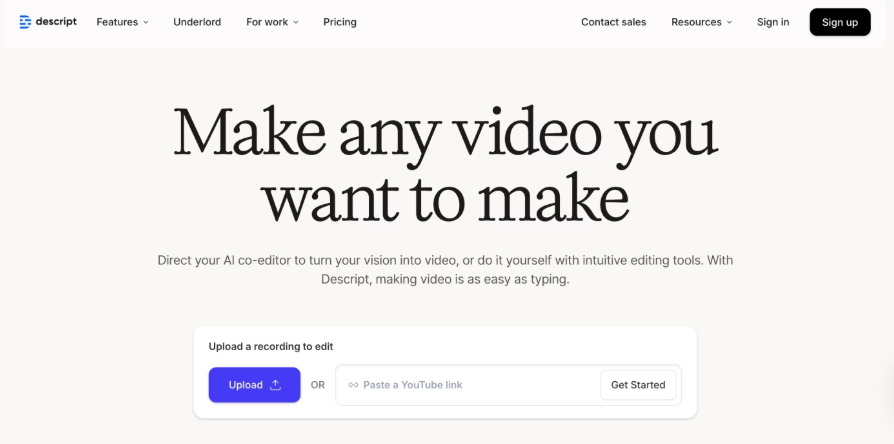The width and height of the screenshot is (894, 444).
Task: Open the For work menu
Action: [x=267, y=22]
